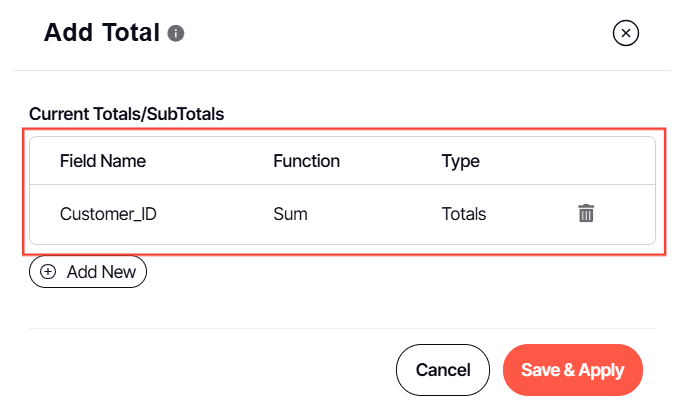Image resolution: width=697 pixels, height=413 pixels.
Task: Click the Current Totals/SubTotals section label
Action: (x=126, y=114)
